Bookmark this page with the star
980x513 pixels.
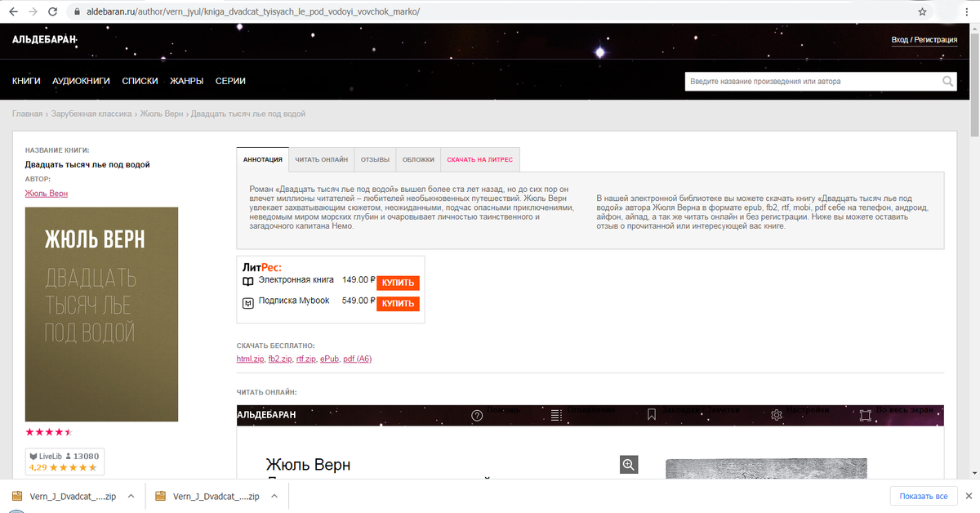click(923, 12)
